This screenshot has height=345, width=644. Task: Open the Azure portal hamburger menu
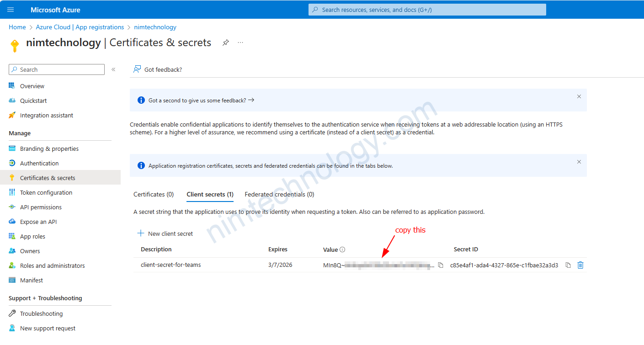pyautogui.click(x=11, y=10)
